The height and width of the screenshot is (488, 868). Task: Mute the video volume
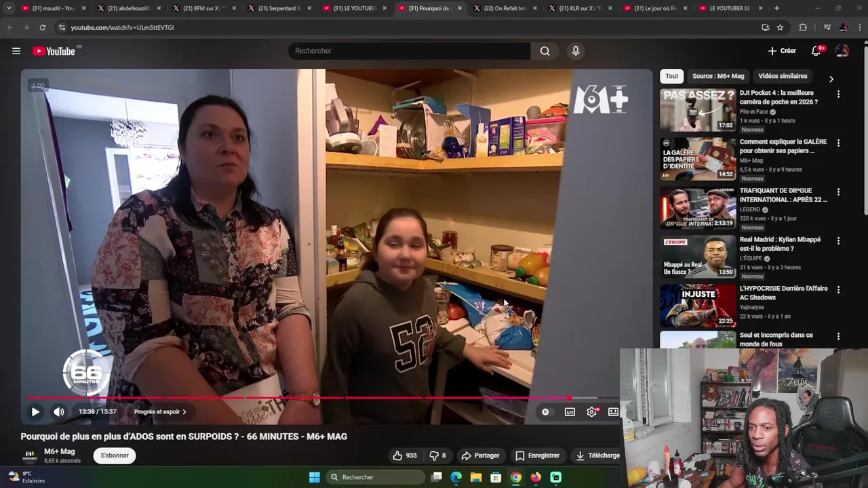pyautogui.click(x=59, y=411)
